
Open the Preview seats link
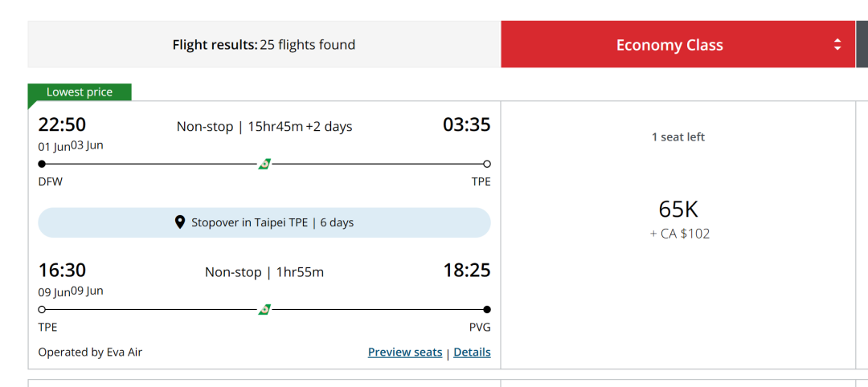pos(405,352)
